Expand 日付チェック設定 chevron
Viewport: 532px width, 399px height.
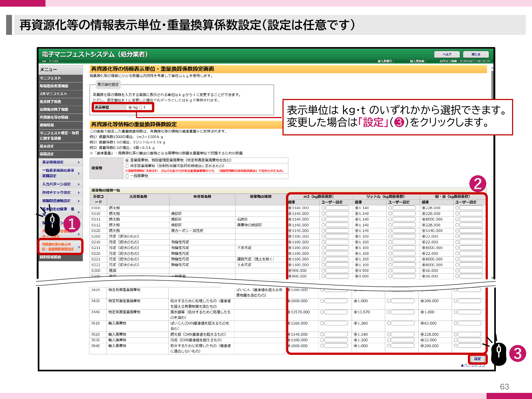(79, 193)
